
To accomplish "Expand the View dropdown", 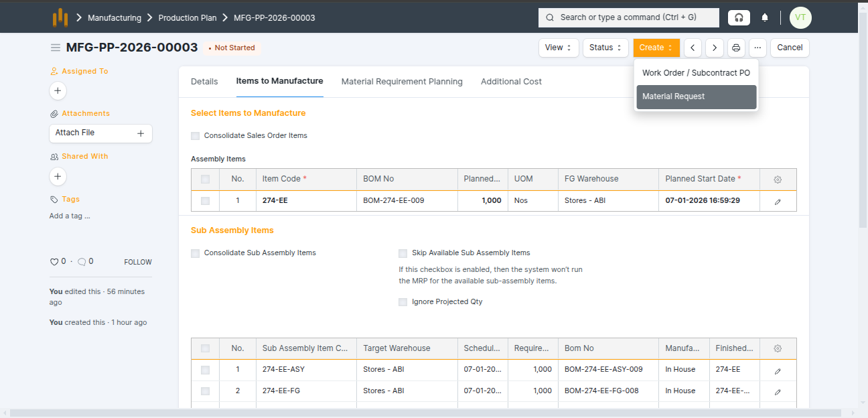I will [x=558, y=48].
